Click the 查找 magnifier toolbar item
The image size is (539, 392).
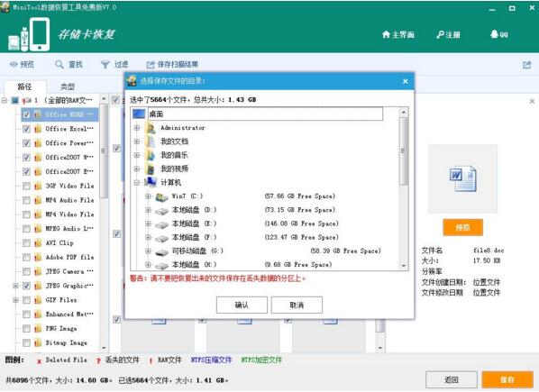click(69, 64)
